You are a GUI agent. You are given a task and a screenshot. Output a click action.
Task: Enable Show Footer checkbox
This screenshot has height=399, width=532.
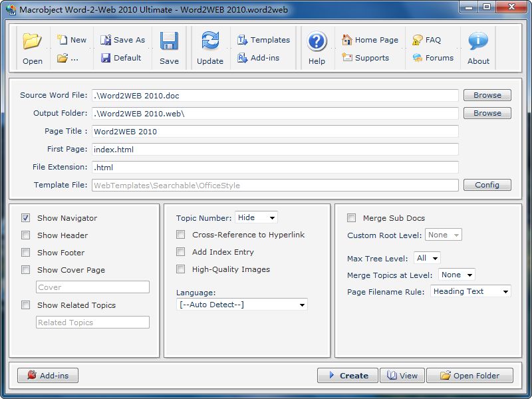point(25,253)
